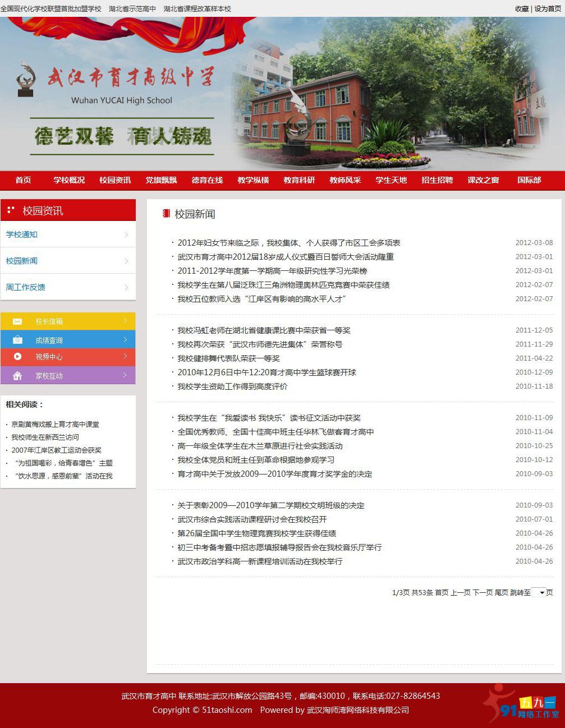Viewport: 565px width, 728px height.
Task: Click the 成绩查询 briefcase icon
Action: coord(17,340)
